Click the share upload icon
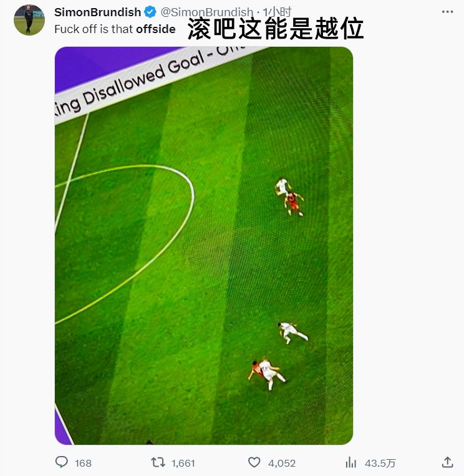The width and height of the screenshot is (464, 476). pyautogui.click(x=447, y=462)
